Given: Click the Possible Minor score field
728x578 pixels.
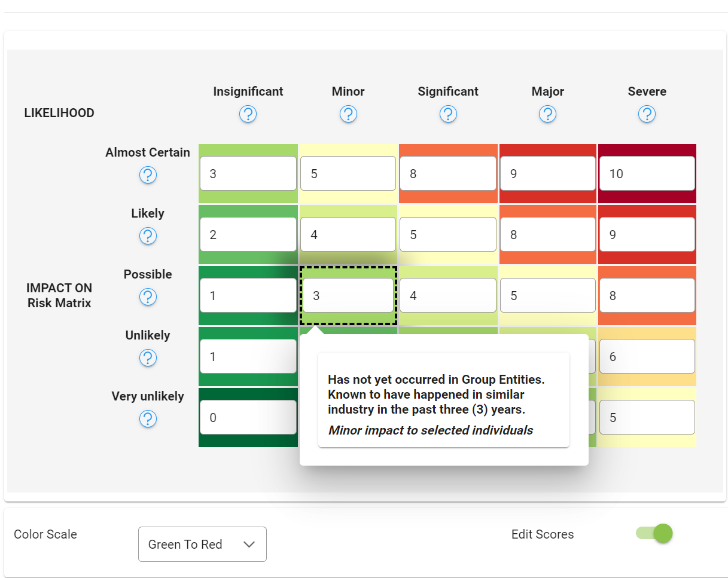Looking at the screenshot, I should 348,295.
